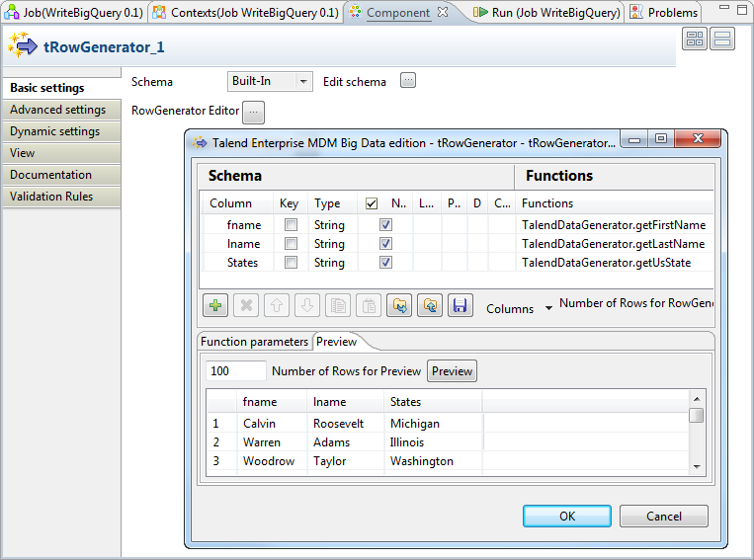Screen dimensions: 754x560
Task: Open the Schema Built-In dropdown
Action: coord(270,81)
